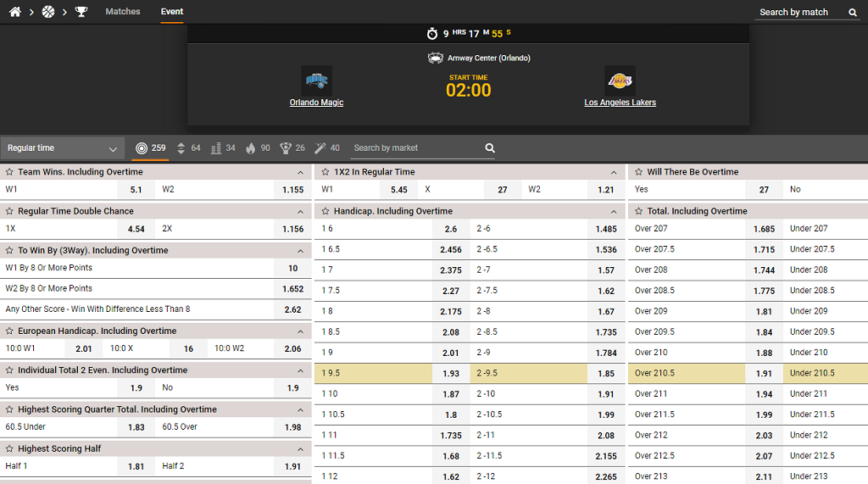Pick 60.5 Under at odds 1.83
The width and height of the screenshot is (868, 484).
[x=136, y=427]
